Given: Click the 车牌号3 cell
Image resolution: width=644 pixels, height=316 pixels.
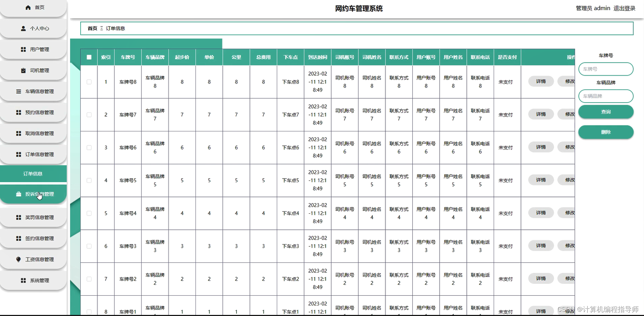Looking at the screenshot, I should coord(128,246).
